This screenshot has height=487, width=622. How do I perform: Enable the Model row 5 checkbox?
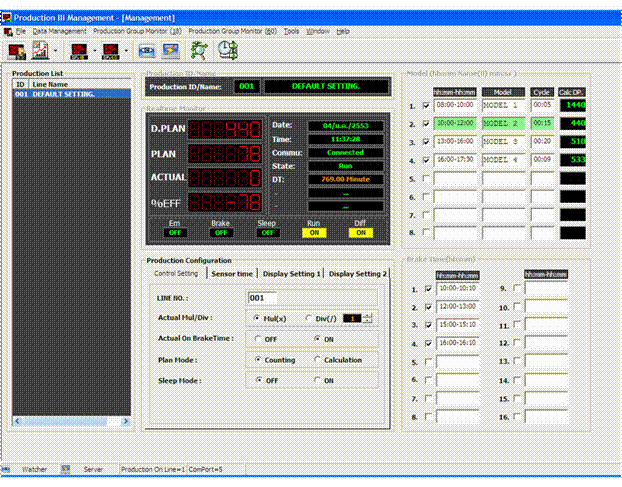427,180
